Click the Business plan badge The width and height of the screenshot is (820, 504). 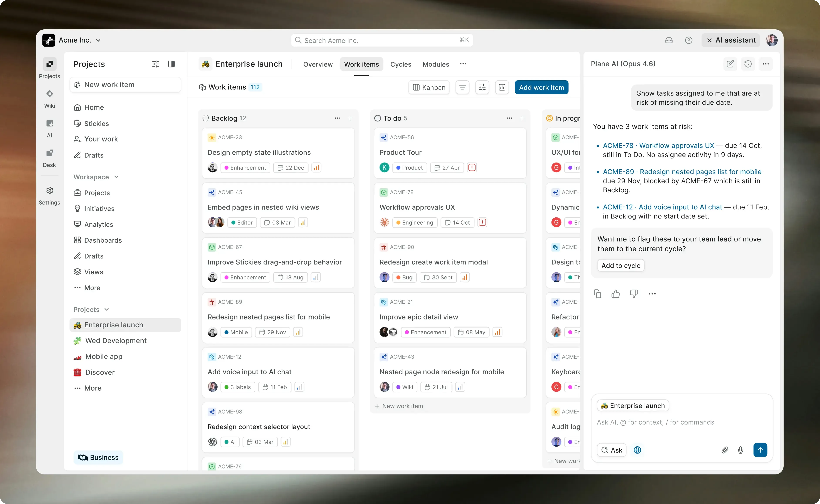click(98, 457)
